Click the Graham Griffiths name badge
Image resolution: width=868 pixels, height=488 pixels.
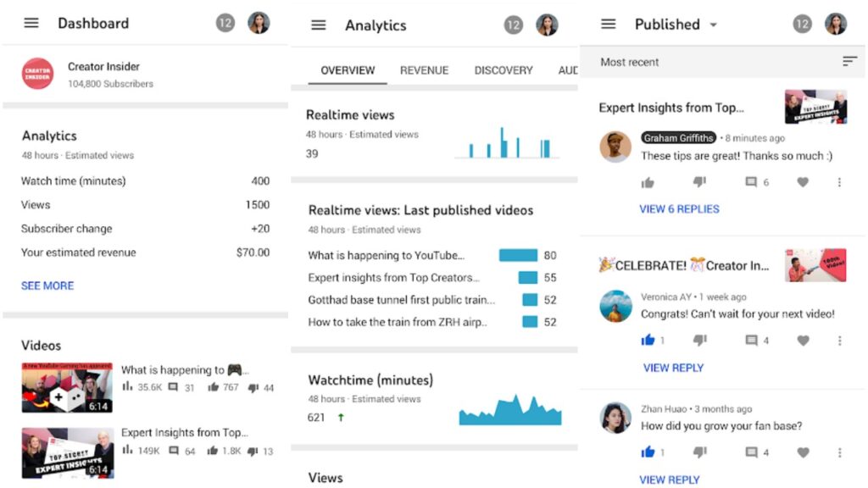pyautogui.click(x=679, y=137)
